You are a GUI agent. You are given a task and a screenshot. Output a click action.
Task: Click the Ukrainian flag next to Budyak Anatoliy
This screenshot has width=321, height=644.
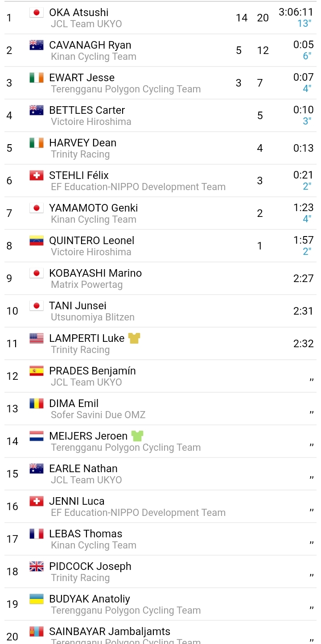click(x=37, y=599)
